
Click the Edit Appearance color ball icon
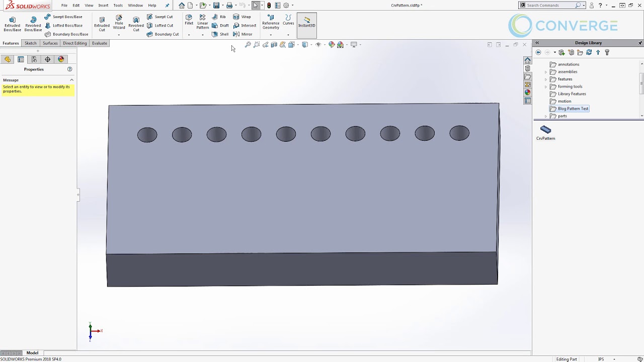click(332, 45)
